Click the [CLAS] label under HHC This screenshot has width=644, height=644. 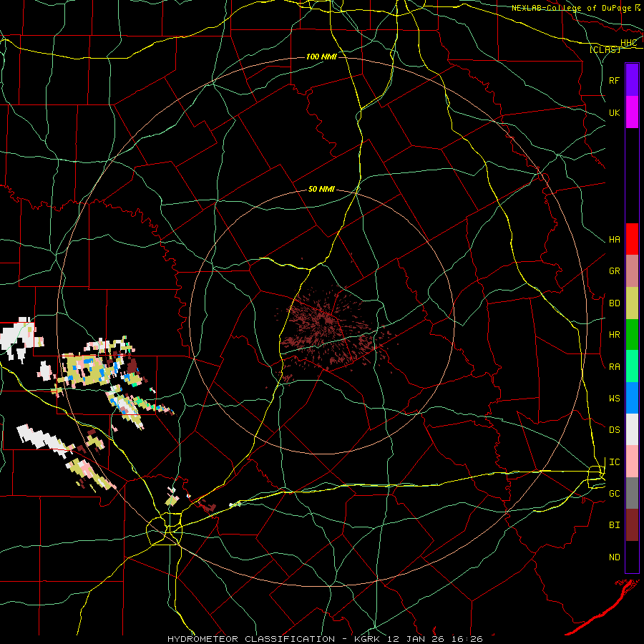605,49
